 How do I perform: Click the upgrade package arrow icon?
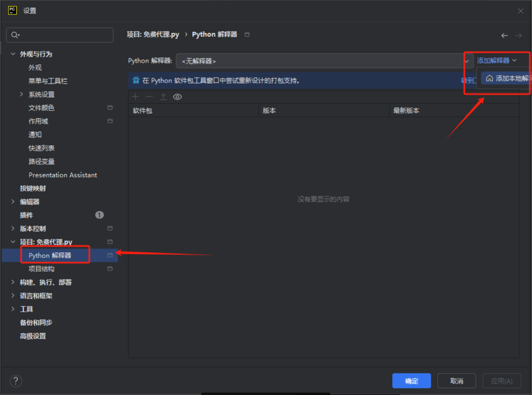(x=163, y=97)
